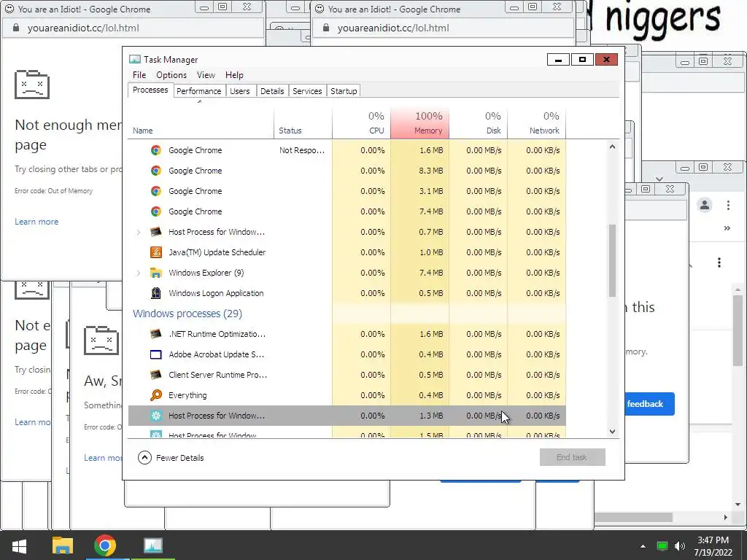Click the Everything process magnifier icon
This screenshot has height=560, width=747.
(156, 395)
